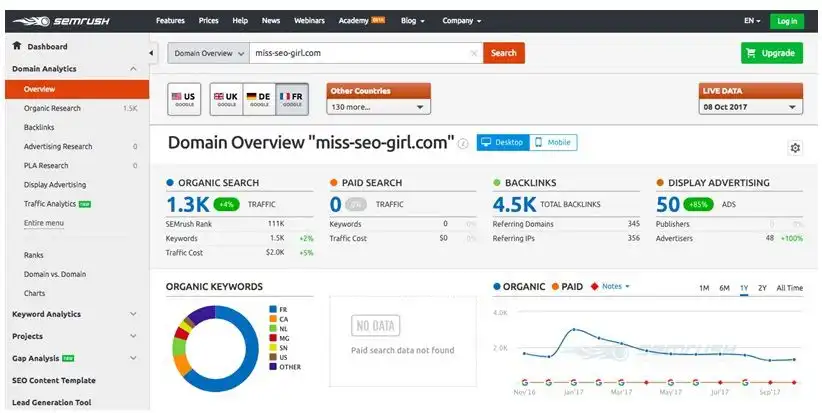Click the Jan'17 peak point on chart

point(574,330)
